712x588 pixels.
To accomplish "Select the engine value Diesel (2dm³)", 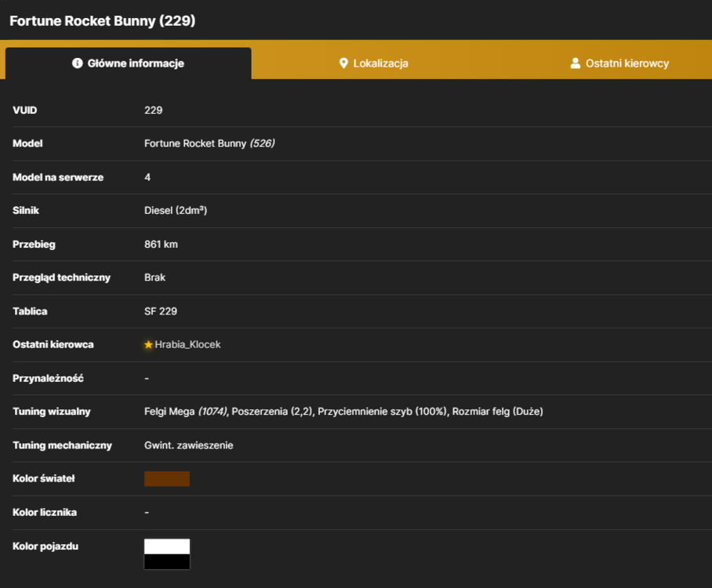I will coord(176,210).
